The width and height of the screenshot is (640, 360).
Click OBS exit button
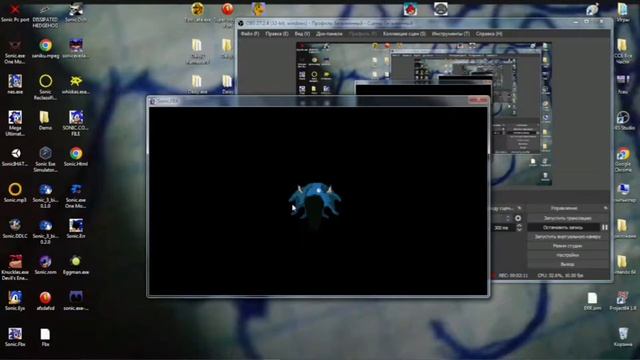coord(567,264)
